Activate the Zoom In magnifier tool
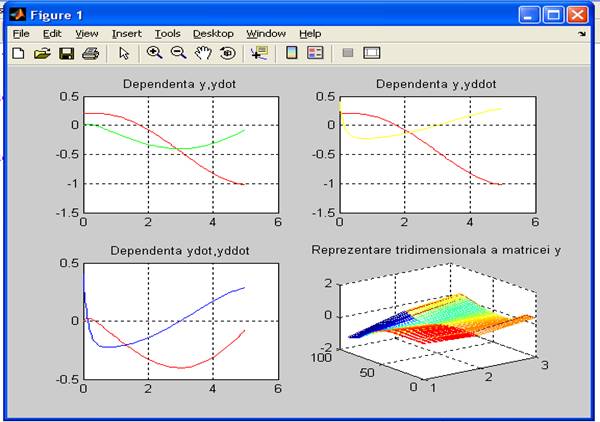 [x=154, y=53]
